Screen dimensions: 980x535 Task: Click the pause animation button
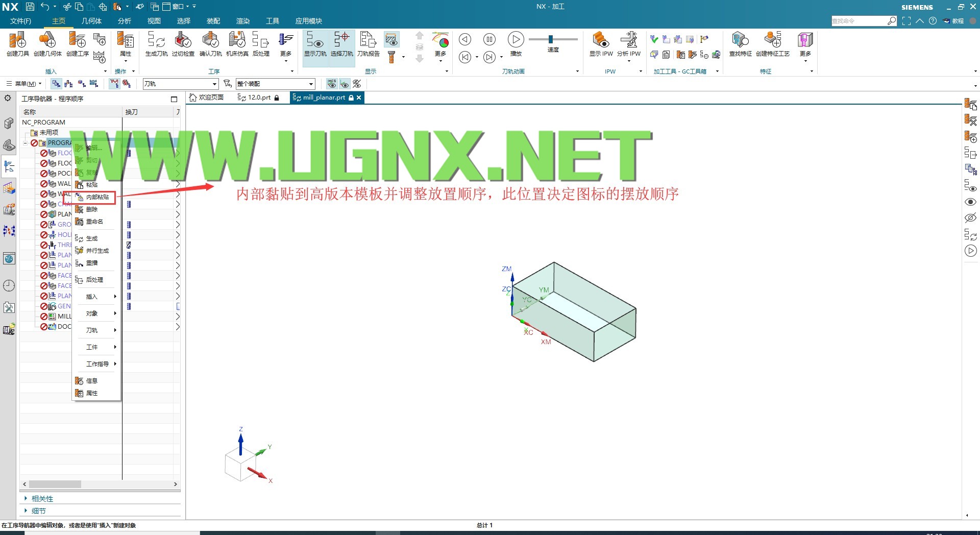point(489,39)
